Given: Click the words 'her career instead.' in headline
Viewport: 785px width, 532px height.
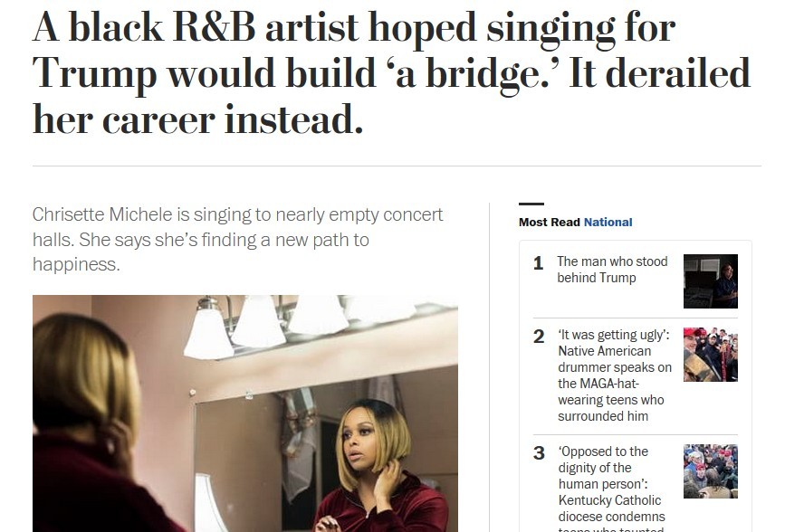Looking at the screenshot, I should pos(197,119).
